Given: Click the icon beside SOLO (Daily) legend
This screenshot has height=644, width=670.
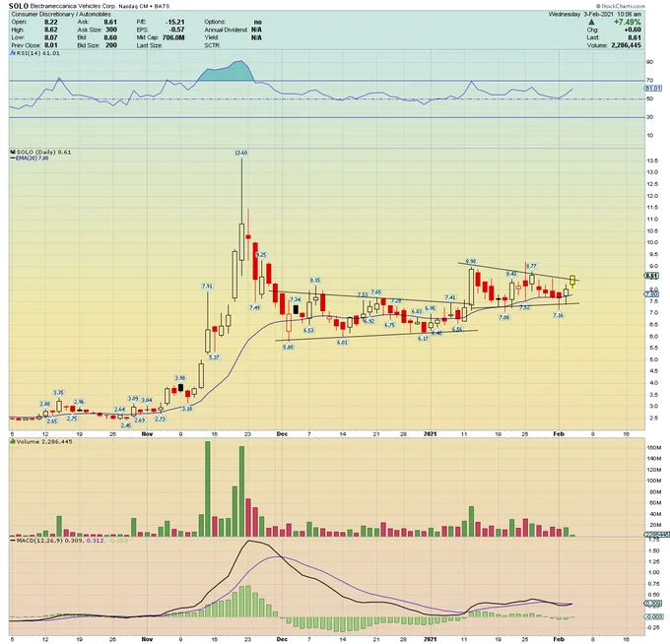Looking at the screenshot, I should pos(13,152).
